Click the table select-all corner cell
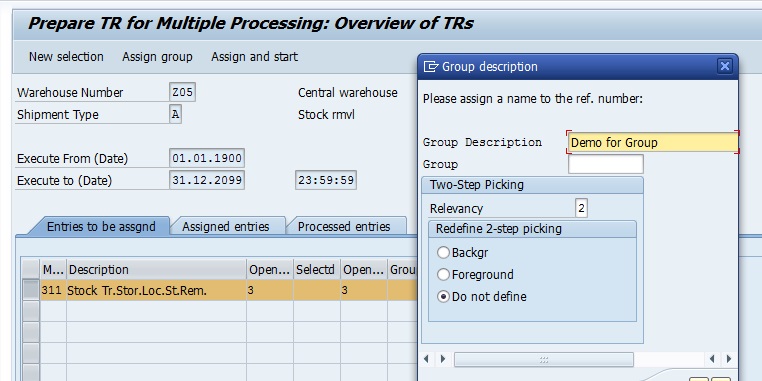762x381 pixels. (x=31, y=270)
